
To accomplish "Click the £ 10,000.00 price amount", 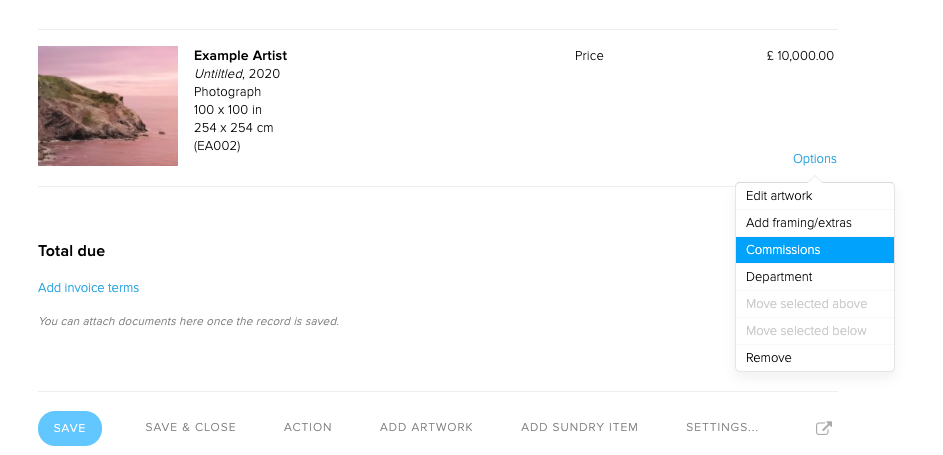I will point(800,56).
